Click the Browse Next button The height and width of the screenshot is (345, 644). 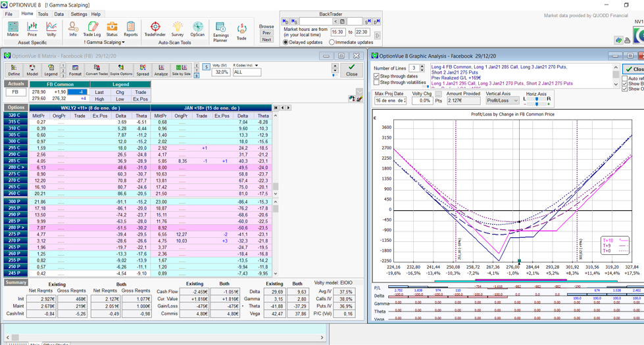tap(266, 39)
